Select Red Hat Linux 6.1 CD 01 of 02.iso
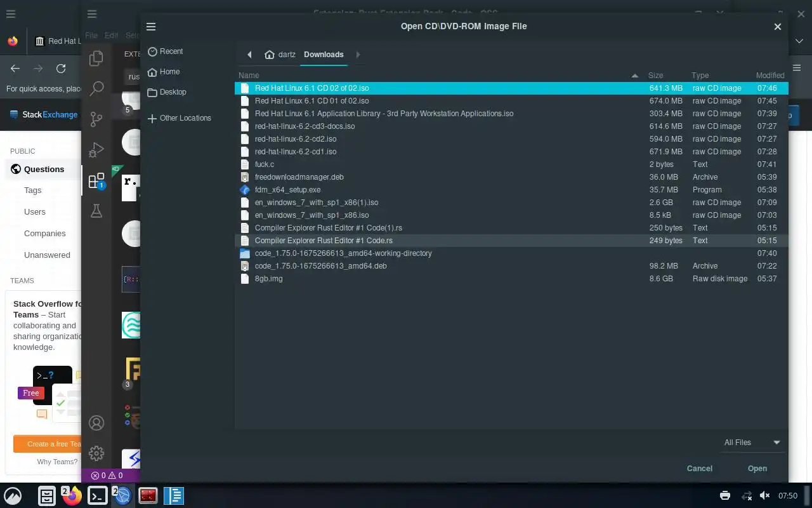This screenshot has height=508, width=812. click(x=511, y=101)
